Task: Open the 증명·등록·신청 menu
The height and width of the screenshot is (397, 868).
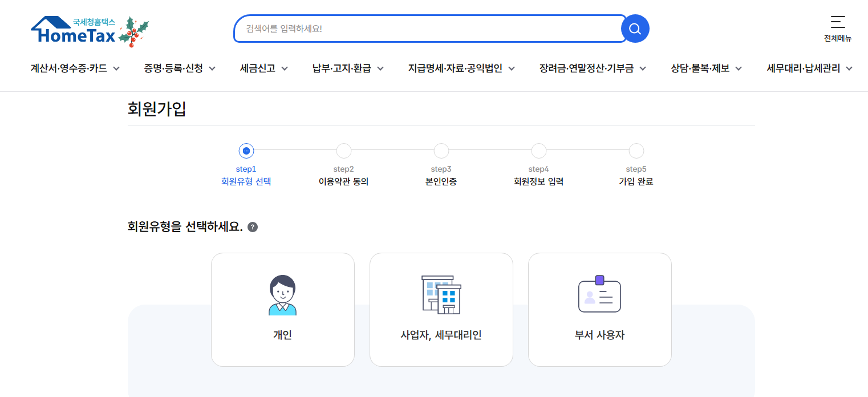Action: [173, 68]
